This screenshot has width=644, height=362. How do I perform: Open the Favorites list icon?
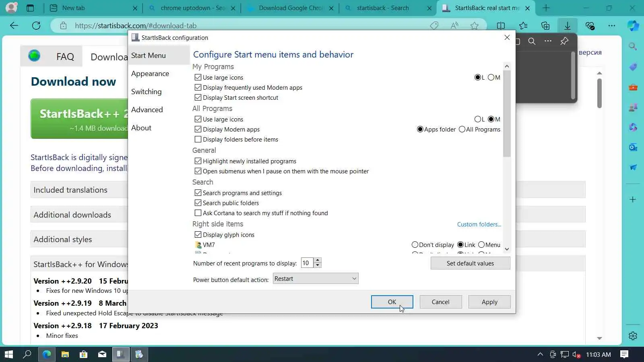click(x=523, y=26)
